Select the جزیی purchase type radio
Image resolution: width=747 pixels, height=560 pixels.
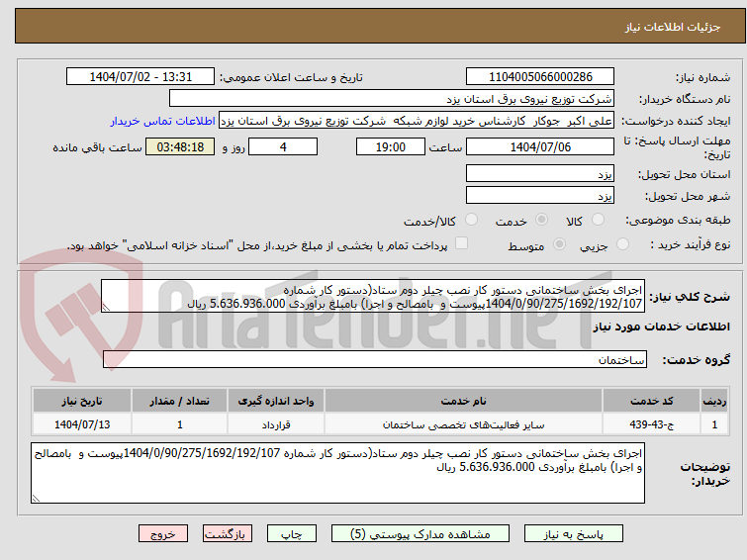point(622,244)
